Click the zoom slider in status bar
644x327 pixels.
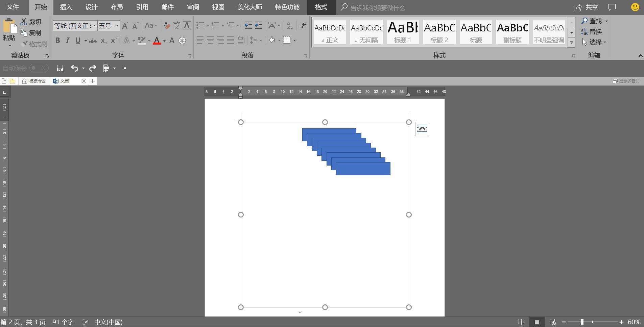click(582, 322)
